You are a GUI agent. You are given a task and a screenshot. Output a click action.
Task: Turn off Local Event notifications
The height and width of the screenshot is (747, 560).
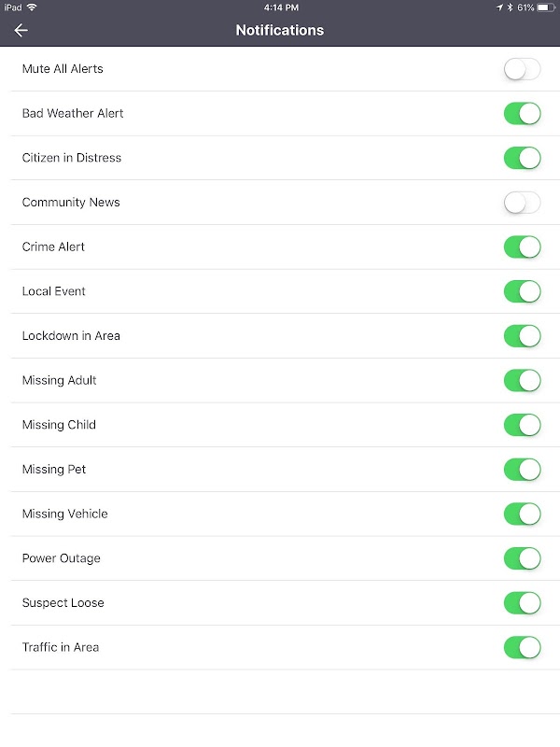(522, 291)
